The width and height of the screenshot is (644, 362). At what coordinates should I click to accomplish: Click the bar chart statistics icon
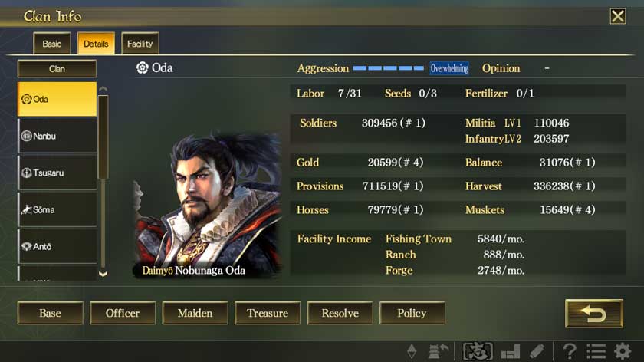pos(511,351)
